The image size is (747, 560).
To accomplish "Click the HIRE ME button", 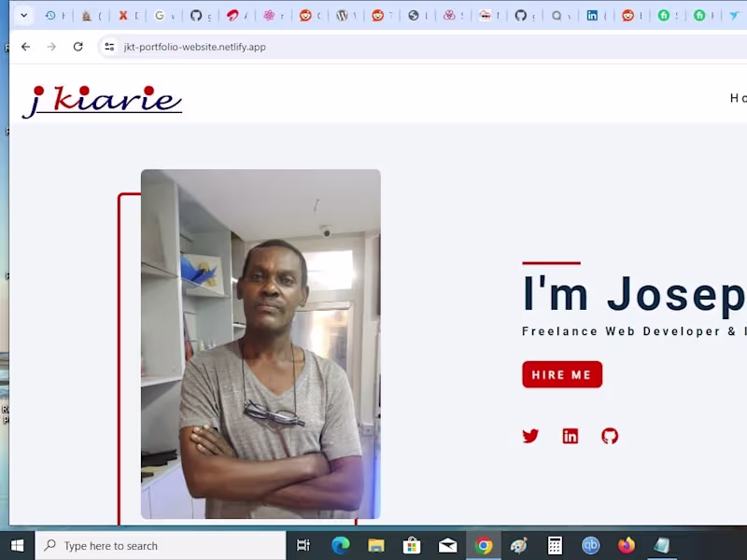I will (561, 374).
